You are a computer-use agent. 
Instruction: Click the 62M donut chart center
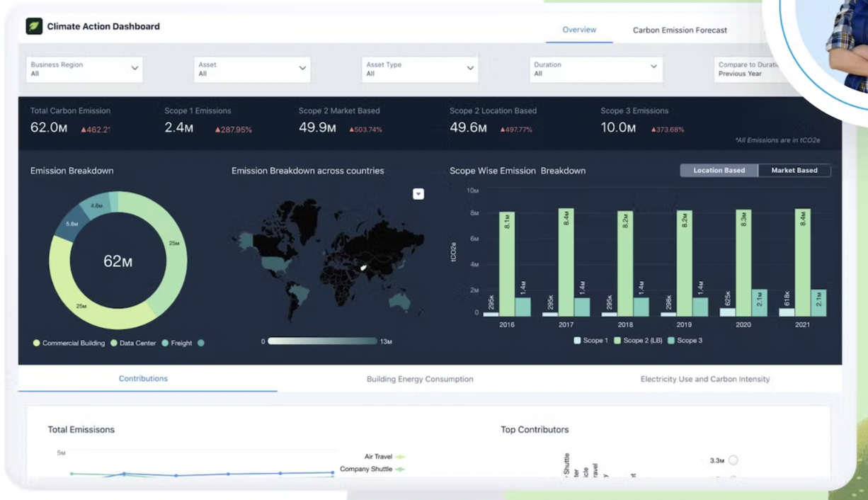118,261
